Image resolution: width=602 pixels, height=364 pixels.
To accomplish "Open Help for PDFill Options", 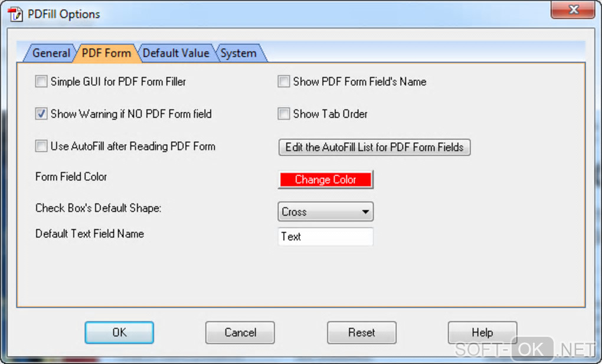I will pyautogui.click(x=482, y=333).
